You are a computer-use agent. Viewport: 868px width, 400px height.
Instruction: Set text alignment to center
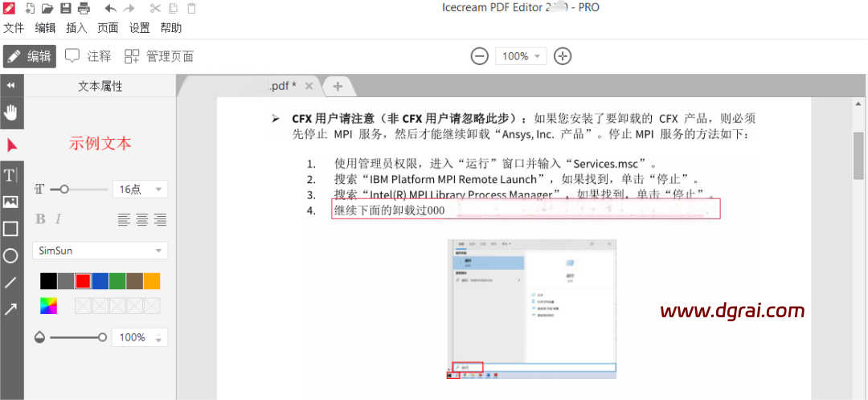tap(142, 219)
